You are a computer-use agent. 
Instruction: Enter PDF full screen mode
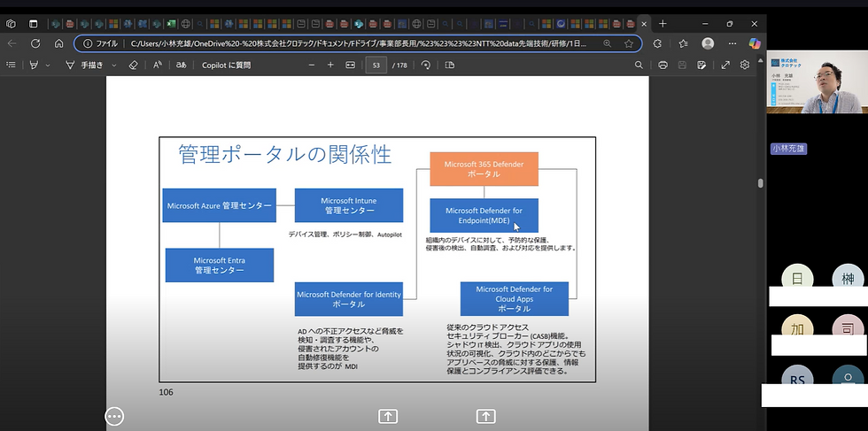725,65
